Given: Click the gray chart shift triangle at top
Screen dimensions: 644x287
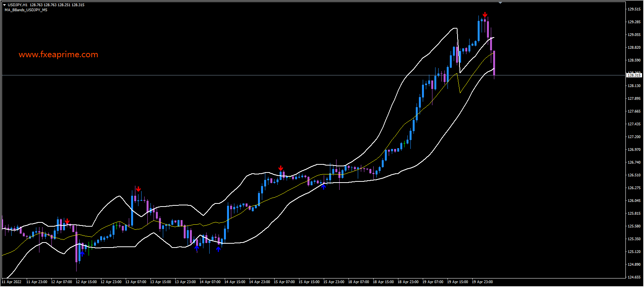Looking at the screenshot, I should [500, 3].
